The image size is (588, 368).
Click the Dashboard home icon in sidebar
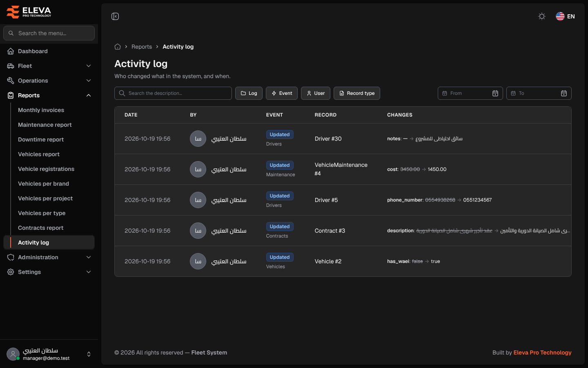tap(11, 51)
